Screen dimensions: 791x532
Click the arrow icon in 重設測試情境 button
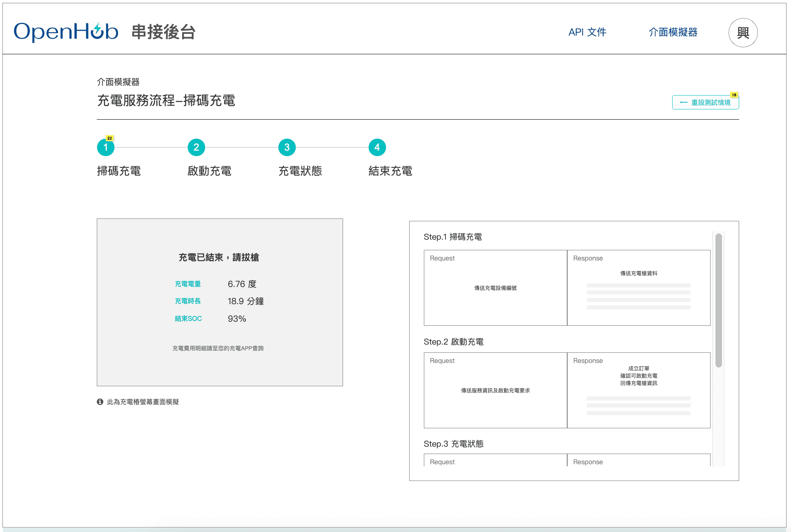point(683,102)
